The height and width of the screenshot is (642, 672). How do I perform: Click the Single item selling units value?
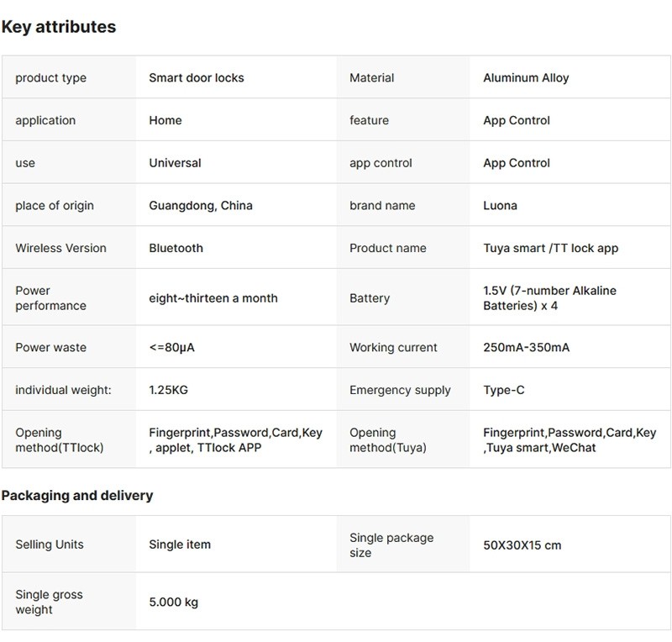pyautogui.click(x=180, y=545)
